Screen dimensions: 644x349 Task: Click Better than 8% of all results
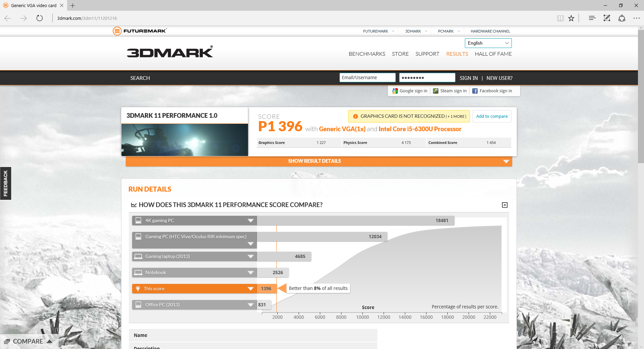318,288
